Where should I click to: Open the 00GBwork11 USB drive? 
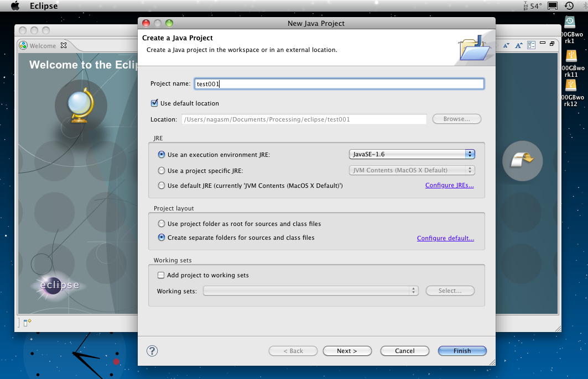(571, 64)
